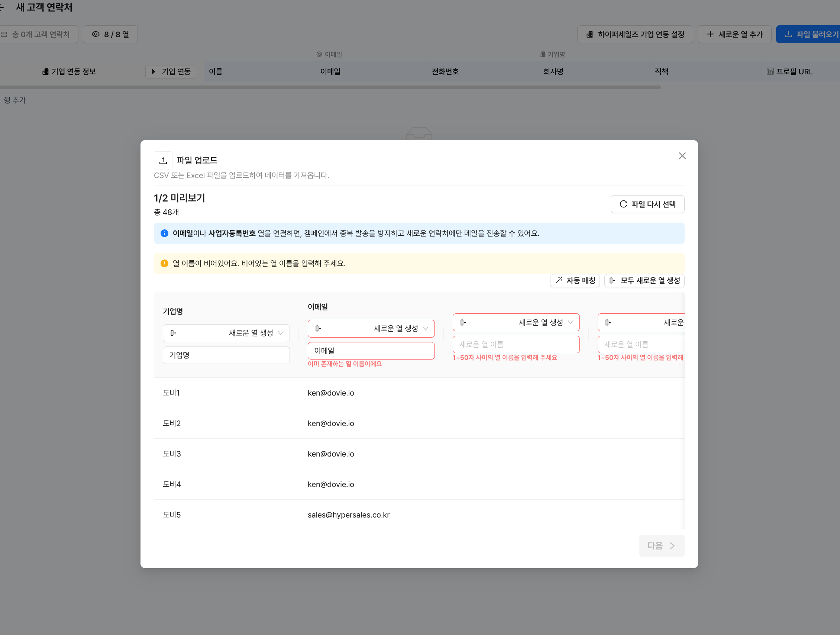This screenshot has width=840, height=635.
Task: Click the 다음 next step button
Action: pos(661,546)
